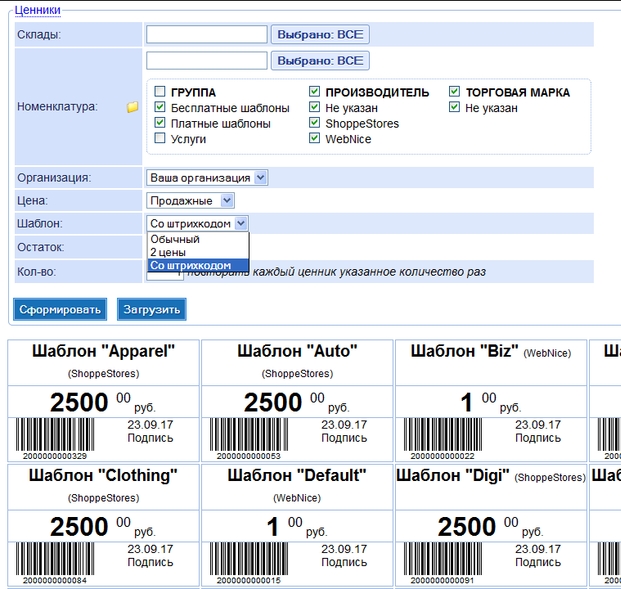Open the Организация dropdown
The image size is (621, 589).
[207, 177]
